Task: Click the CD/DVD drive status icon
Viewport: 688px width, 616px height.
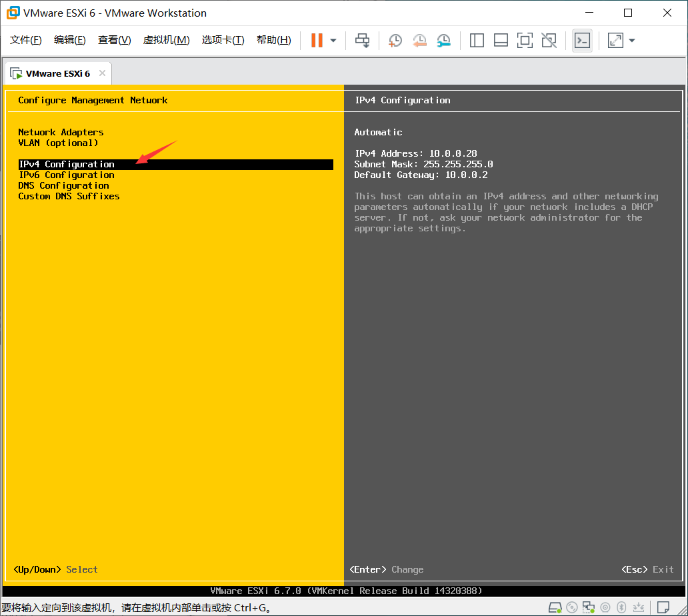Action: click(x=572, y=607)
